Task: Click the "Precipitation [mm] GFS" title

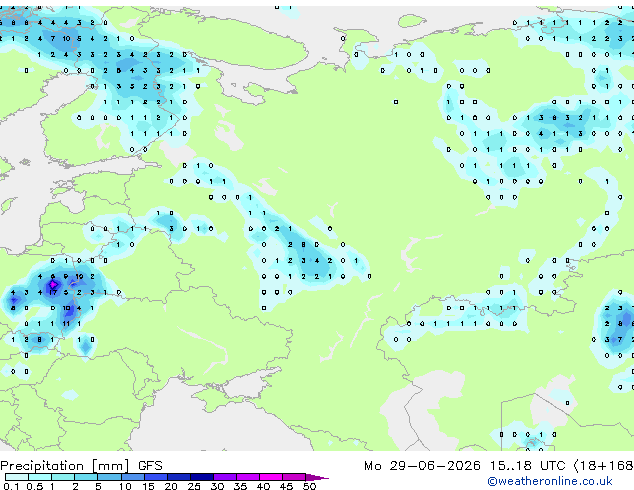Action: [x=81, y=466]
